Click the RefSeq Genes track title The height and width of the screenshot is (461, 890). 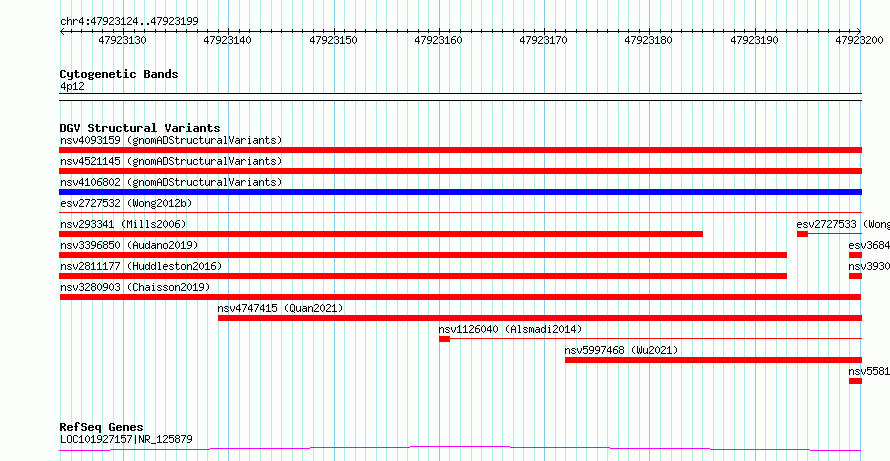pos(102,427)
